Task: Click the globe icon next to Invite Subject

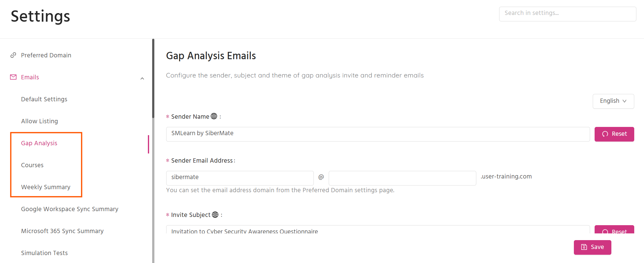Action: tap(215, 214)
